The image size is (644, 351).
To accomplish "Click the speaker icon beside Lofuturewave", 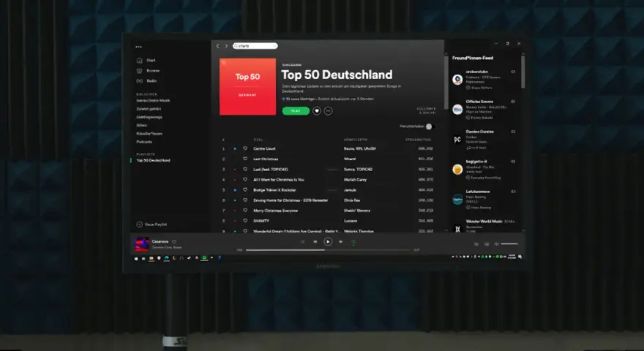I will tap(513, 192).
